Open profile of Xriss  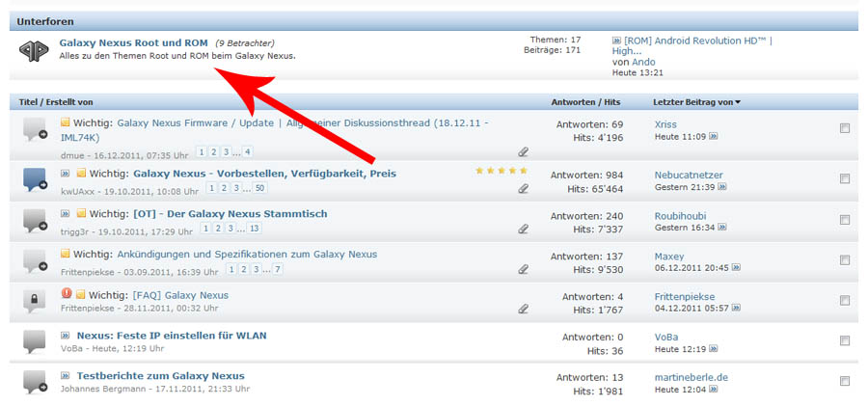tap(665, 124)
